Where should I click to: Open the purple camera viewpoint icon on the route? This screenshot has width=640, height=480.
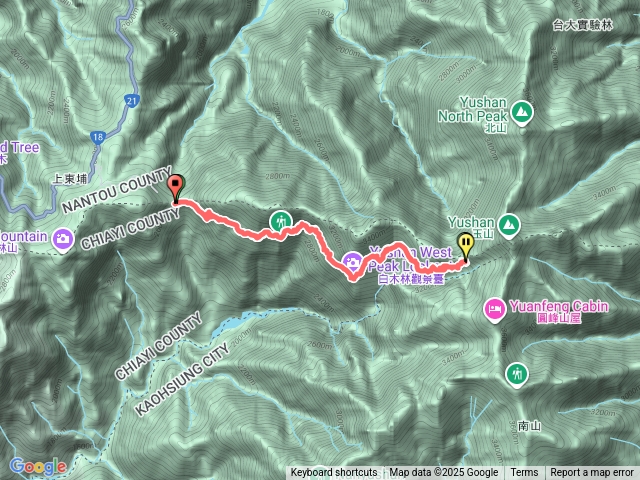click(351, 263)
